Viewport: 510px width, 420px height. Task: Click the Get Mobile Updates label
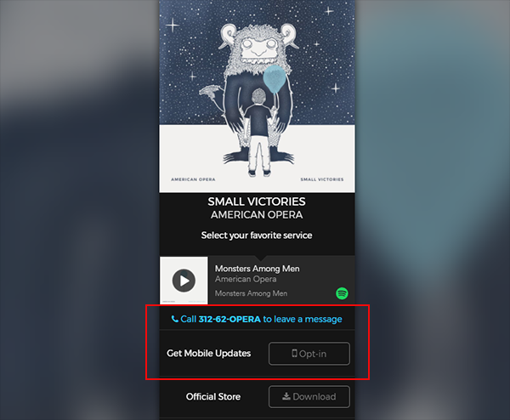click(208, 354)
